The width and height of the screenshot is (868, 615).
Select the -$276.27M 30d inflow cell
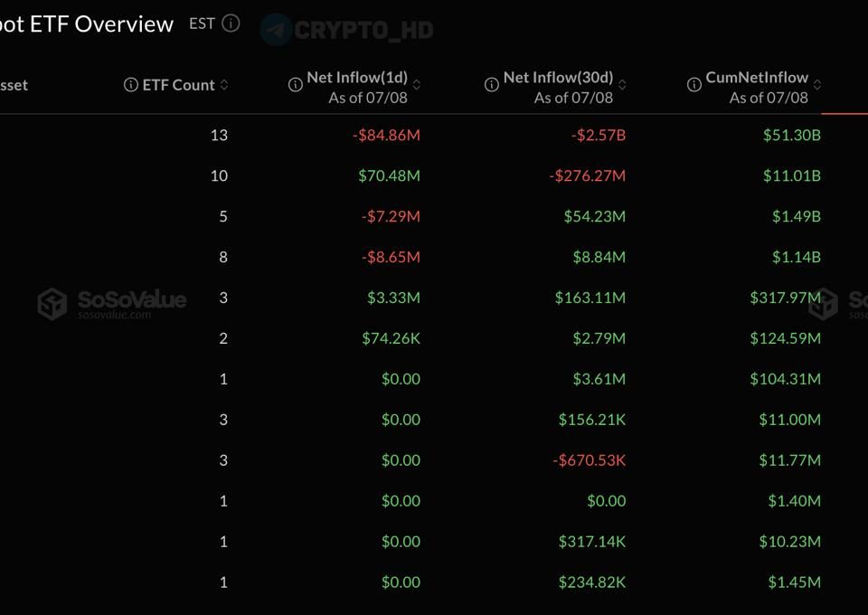588,175
